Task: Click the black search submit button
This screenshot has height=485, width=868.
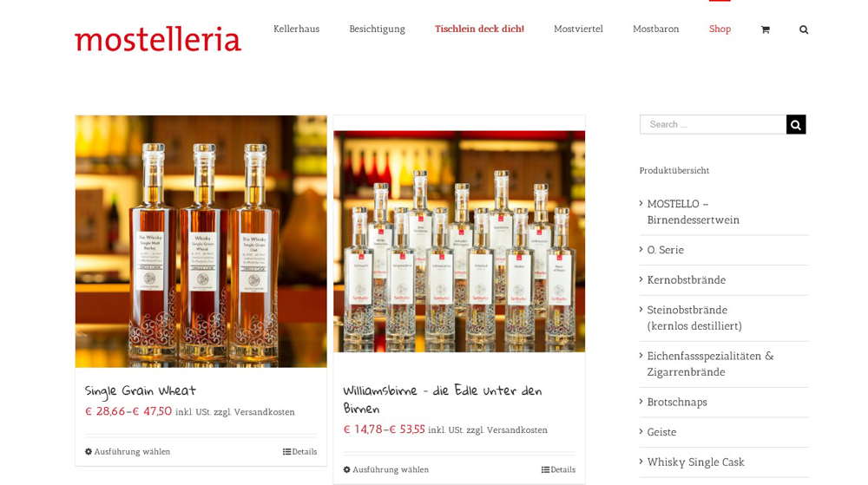Action: click(796, 124)
